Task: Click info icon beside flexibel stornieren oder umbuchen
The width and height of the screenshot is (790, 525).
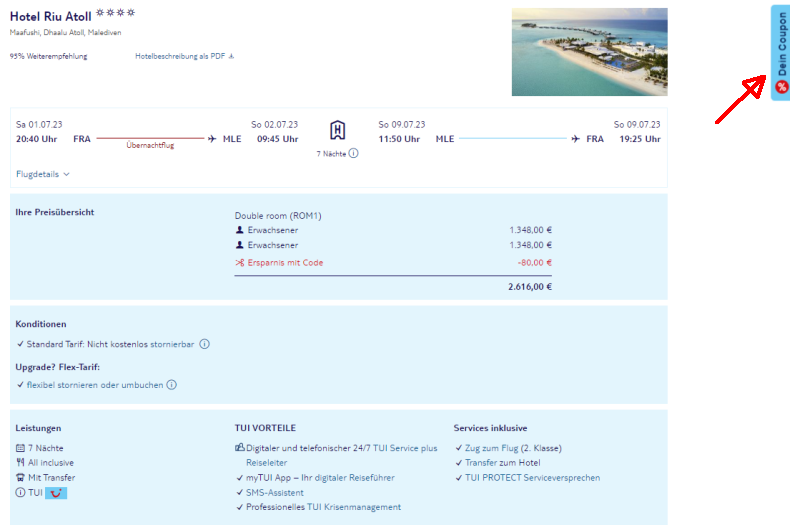Action: tap(171, 385)
